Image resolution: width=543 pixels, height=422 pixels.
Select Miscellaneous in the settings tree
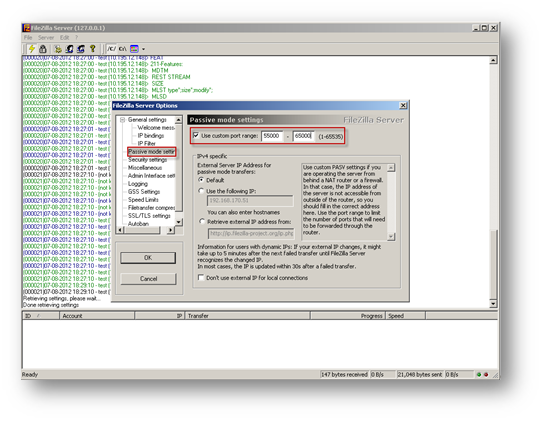tap(145, 168)
